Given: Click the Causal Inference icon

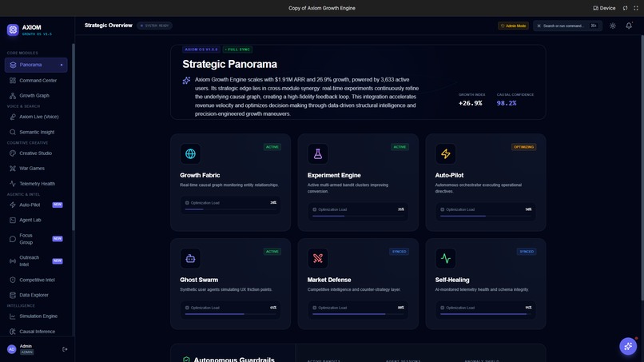Looking at the screenshot, I should 13,332.
